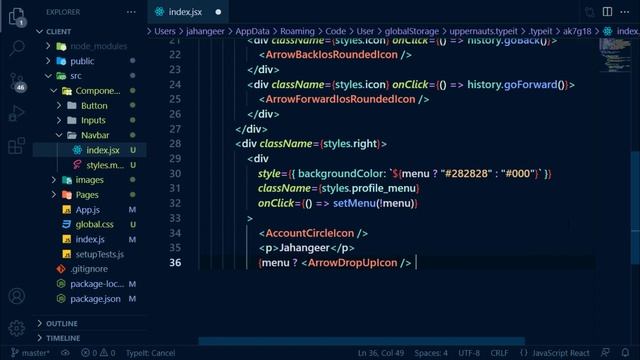Click the code minimap preview
The image size is (640, 360).
(x=616, y=56)
